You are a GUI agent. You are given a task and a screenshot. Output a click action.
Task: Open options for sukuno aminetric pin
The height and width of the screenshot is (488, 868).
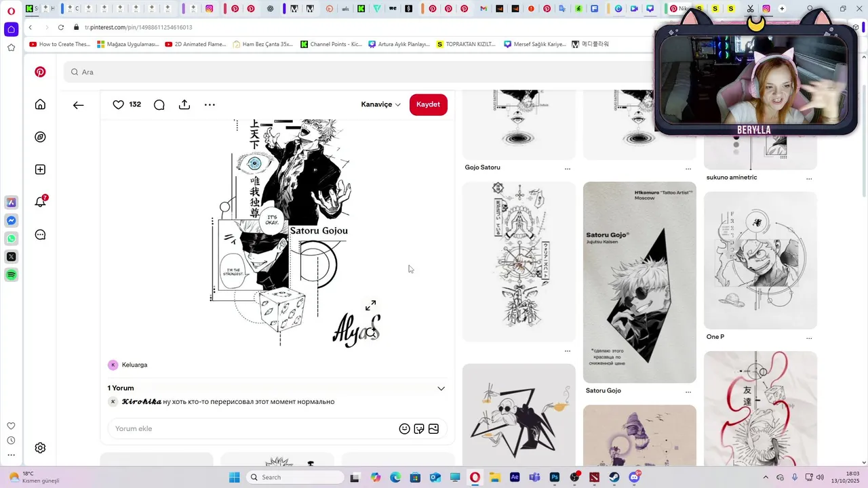pyautogui.click(x=809, y=179)
